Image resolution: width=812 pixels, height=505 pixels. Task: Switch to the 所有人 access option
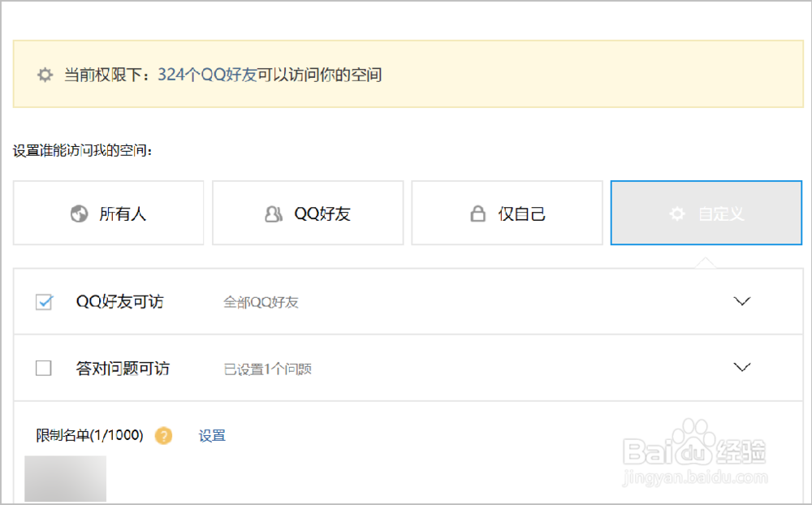[108, 213]
